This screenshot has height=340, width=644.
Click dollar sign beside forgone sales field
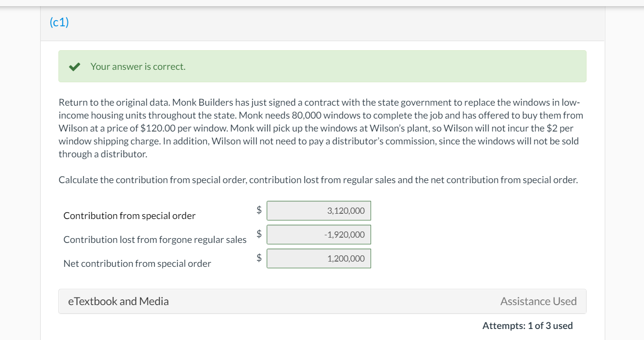(259, 233)
